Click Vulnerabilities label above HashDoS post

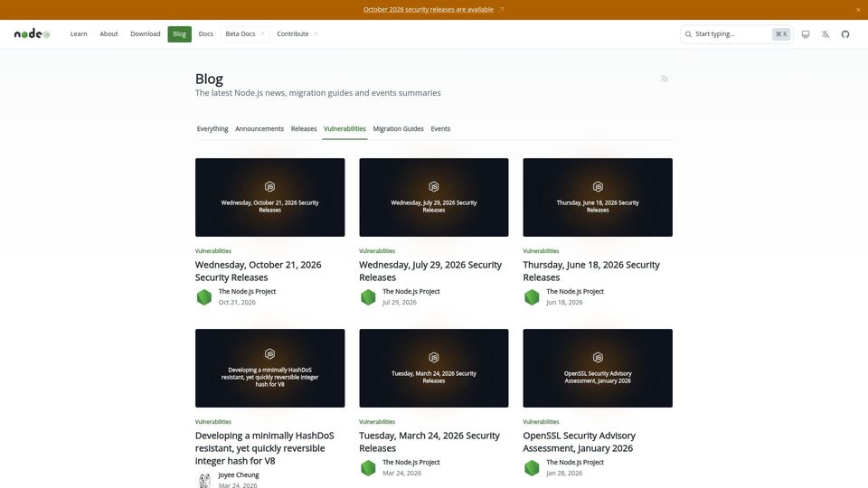[x=213, y=422]
